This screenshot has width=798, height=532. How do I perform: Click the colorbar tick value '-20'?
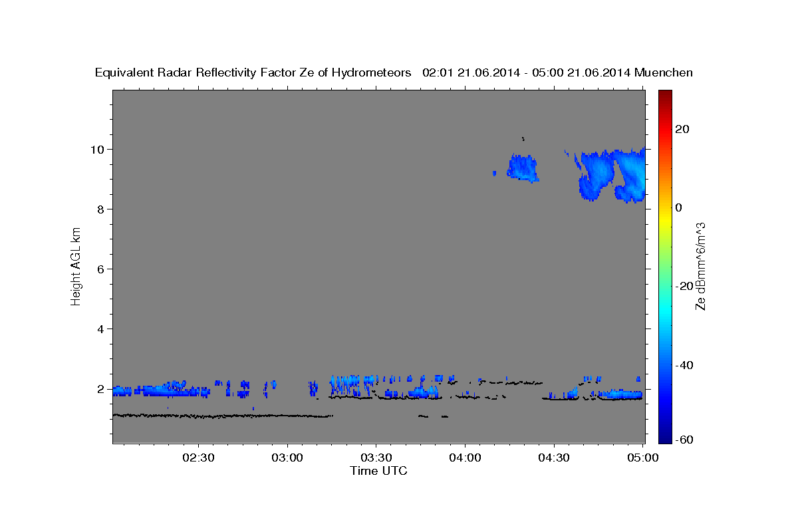685,286
